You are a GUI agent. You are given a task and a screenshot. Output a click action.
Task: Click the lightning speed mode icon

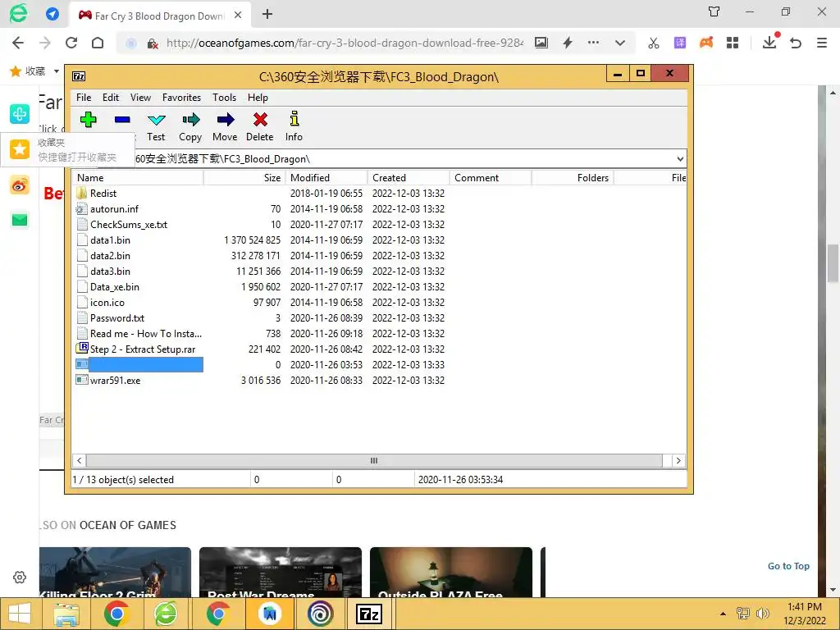pyautogui.click(x=568, y=43)
